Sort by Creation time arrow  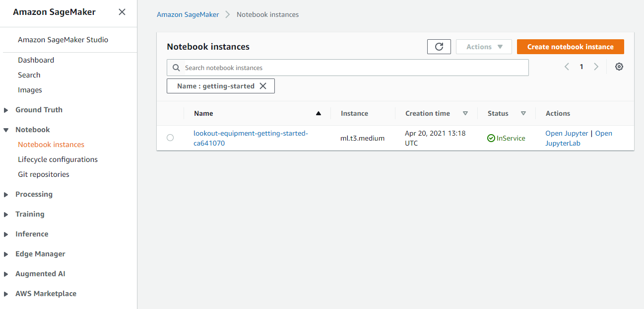coord(465,113)
